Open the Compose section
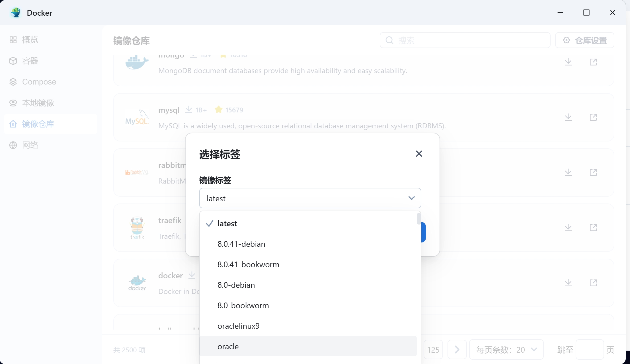The width and height of the screenshot is (630, 364). (x=51, y=82)
